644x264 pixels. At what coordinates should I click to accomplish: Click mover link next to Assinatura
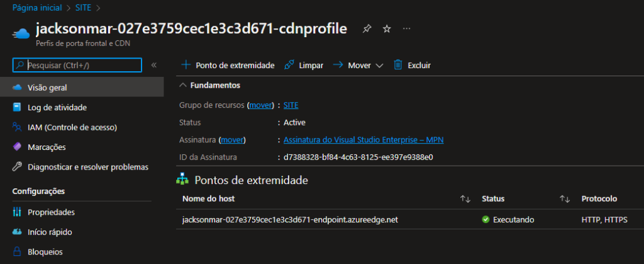(x=232, y=140)
